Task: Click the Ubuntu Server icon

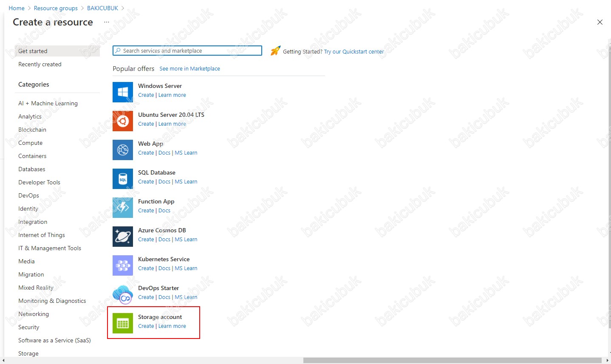Action: (123, 121)
